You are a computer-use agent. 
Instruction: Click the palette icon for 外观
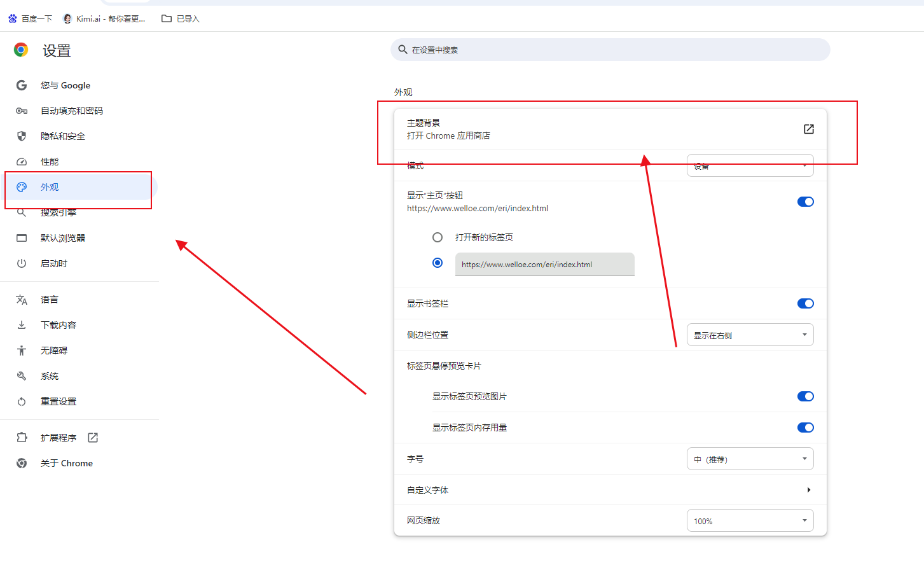[x=22, y=187]
